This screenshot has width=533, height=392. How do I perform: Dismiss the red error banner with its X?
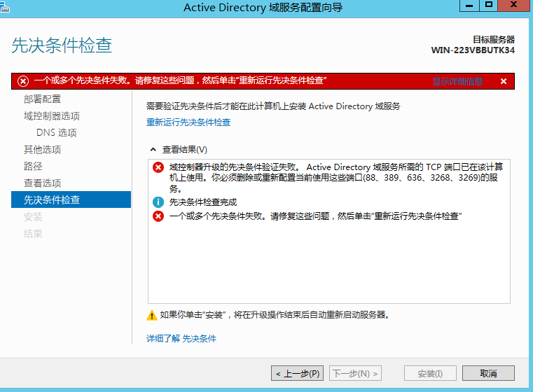tap(504, 81)
